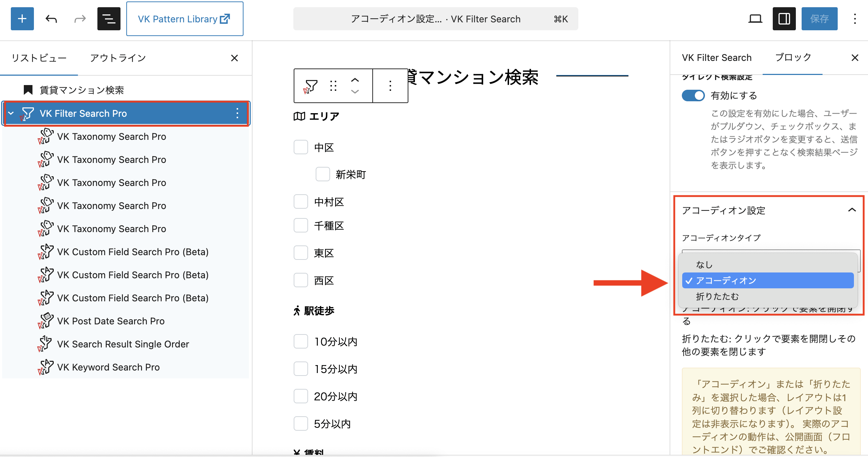The width and height of the screenshot is (868, 457).
Task: Check the 20分以内 checkbox
Action: [301, 396]
